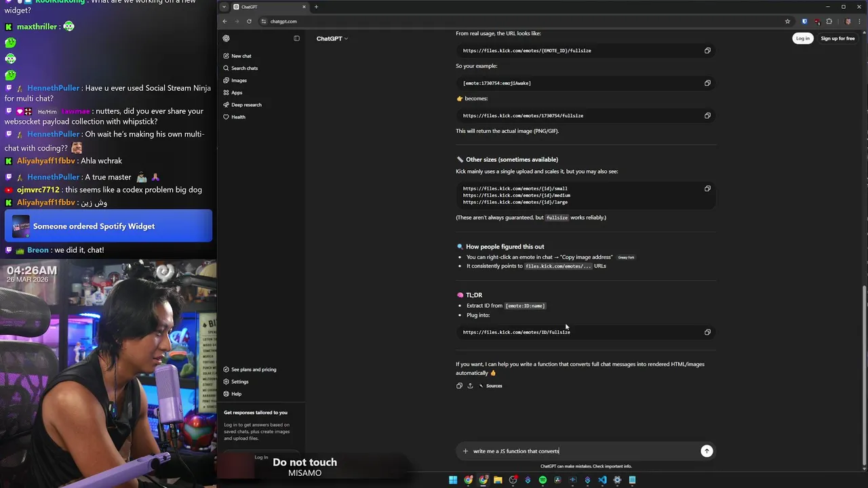Send the message with arrow button
This screenshot has width=868, height=488.
click(x=707, y=451)
